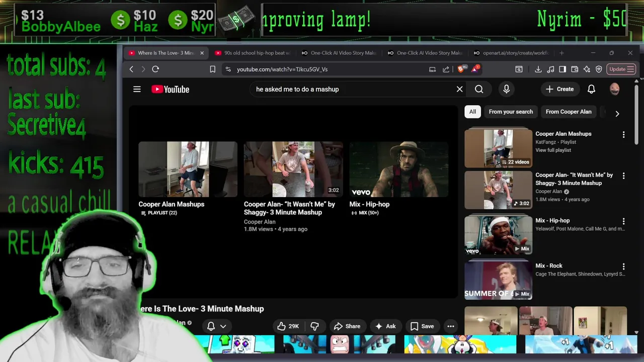Image resolution: width=644 pixels, height=362 pixels.
Task: Click the Create button
Action: pos(559,89)
